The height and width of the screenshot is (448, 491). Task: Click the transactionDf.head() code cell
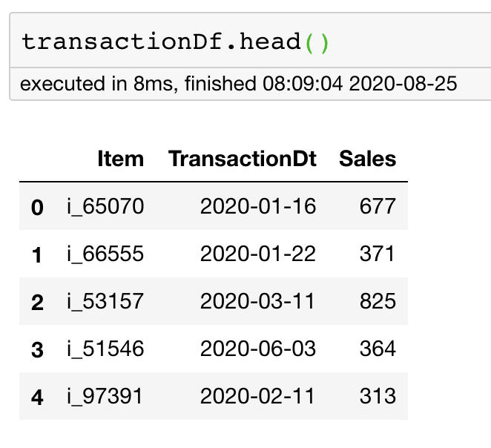[176, 42]
